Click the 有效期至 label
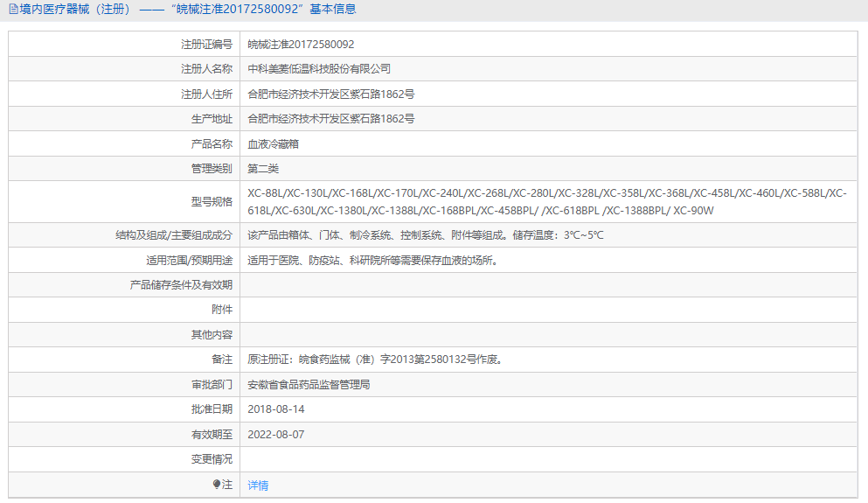Image resolution: width=868 pixels, height=503 pixels. [212, 434]
